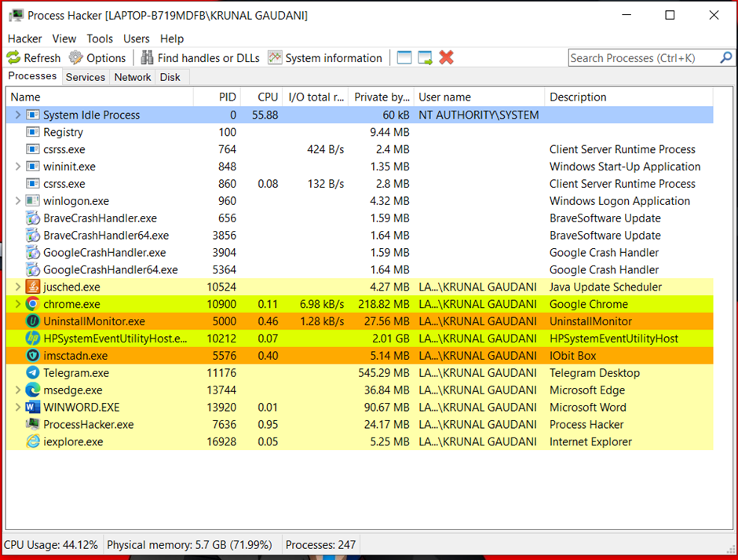The image size is (738, 560).
Task: Click the Telegram.exe icon
Action: click(x=32, y=372)
